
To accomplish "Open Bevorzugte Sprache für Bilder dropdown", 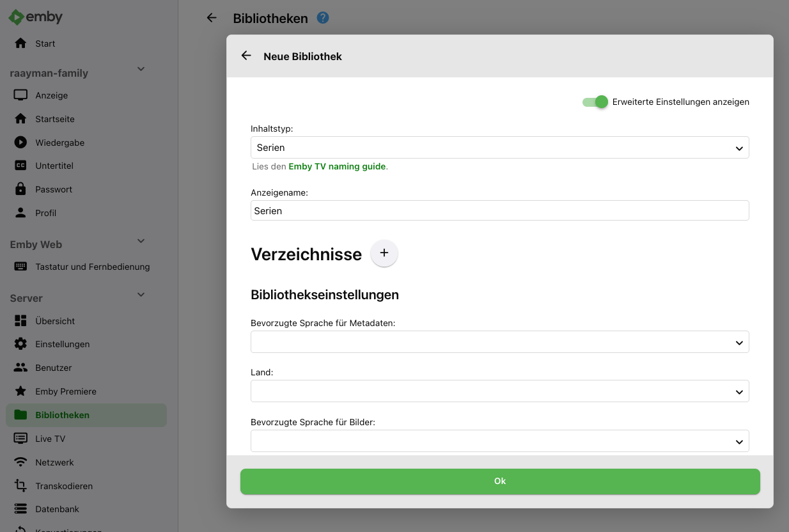I will pyautogui.click(x=499, y=441).
